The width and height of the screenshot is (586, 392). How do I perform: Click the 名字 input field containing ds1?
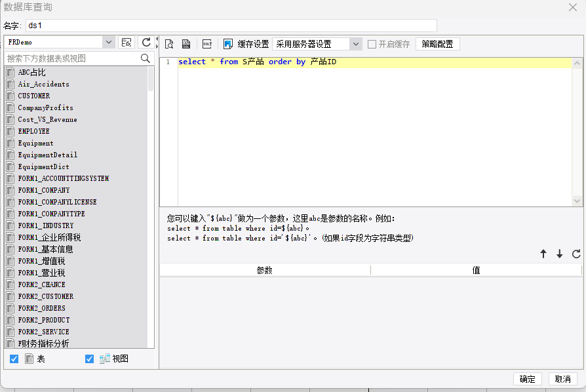click(x=231, y=26)
